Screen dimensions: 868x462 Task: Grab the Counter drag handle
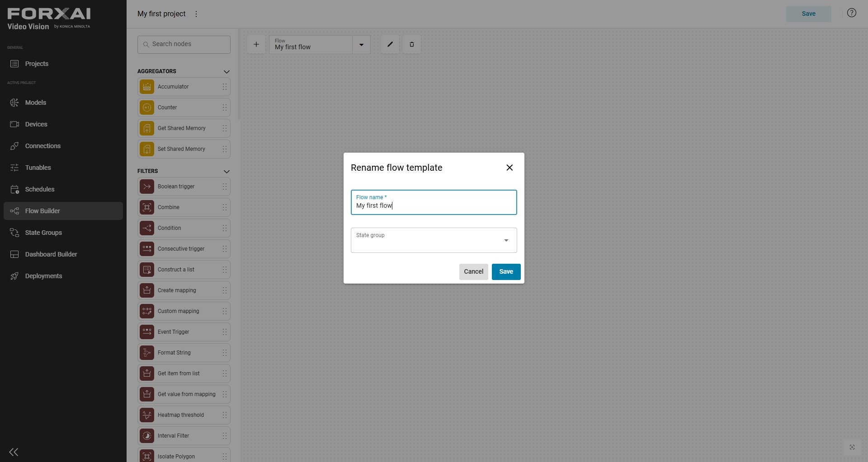click(x=225, y=107)
